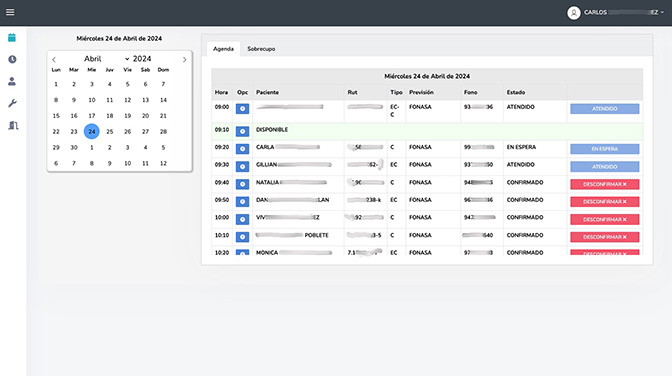Open the calendar section in sidebar
This screenshot has width=672, height=376.
click(12, 38)
